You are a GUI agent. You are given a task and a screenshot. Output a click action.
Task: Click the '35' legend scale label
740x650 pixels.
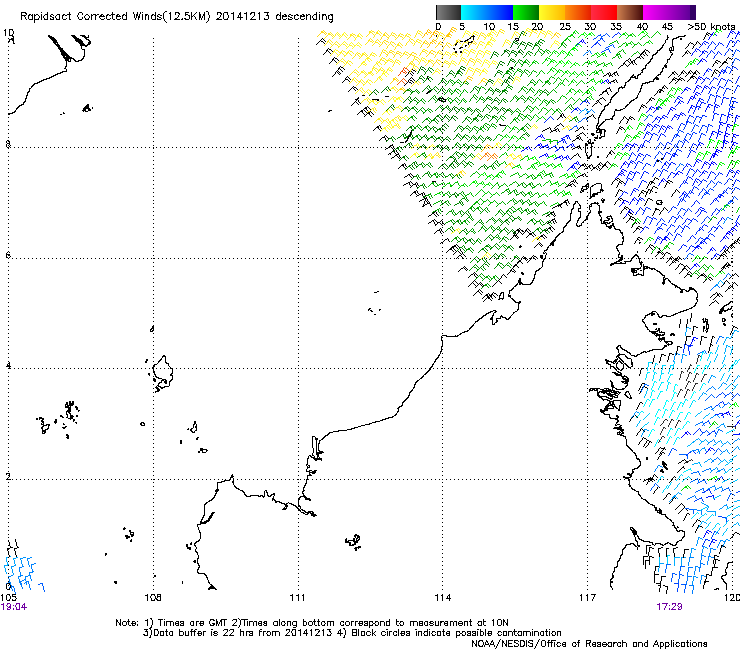[x=616, y=26]
